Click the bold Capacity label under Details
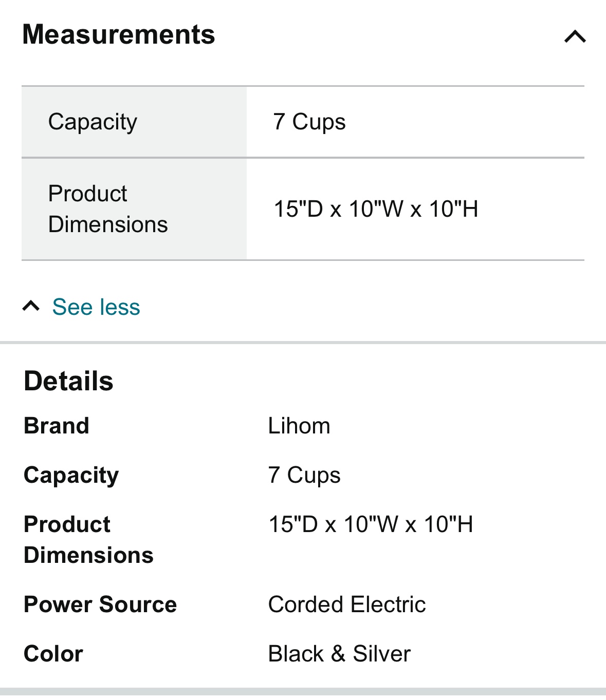Image resolution: width=606 pixels, height=700 pixels. tap(71, 476)
